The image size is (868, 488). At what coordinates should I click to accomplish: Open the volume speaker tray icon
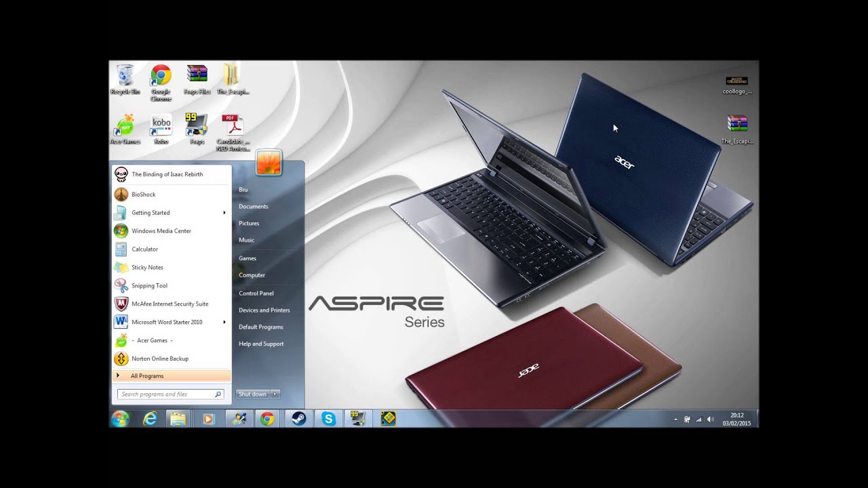(710, 420)
